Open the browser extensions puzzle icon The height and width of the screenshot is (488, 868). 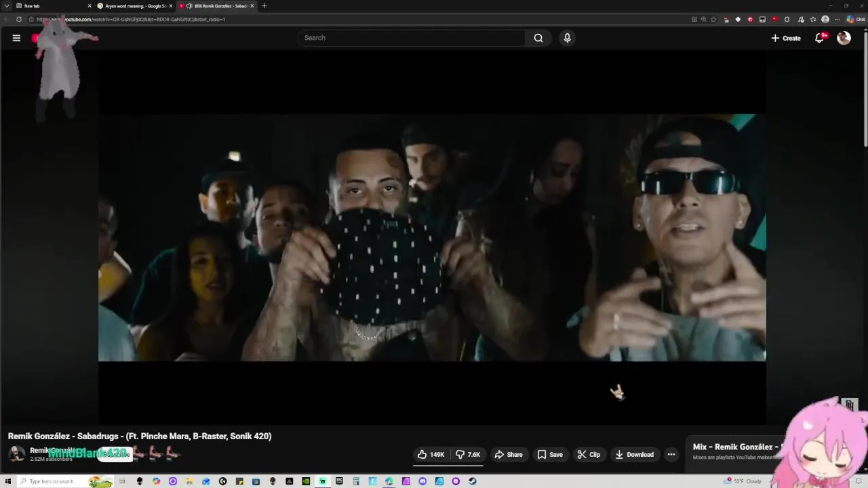click(x=787, y=20)
